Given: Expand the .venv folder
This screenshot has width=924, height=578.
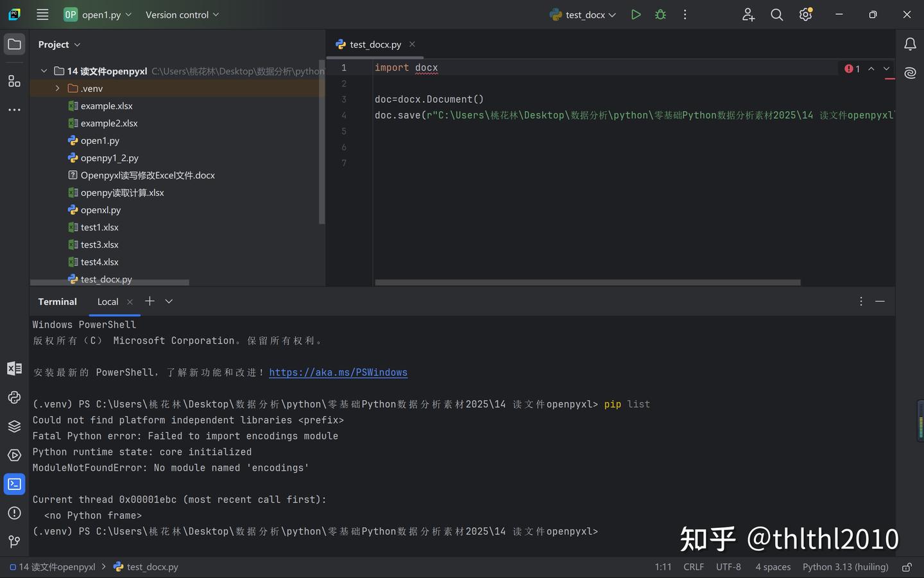Looking at the screenshot, I should [57, 89].
